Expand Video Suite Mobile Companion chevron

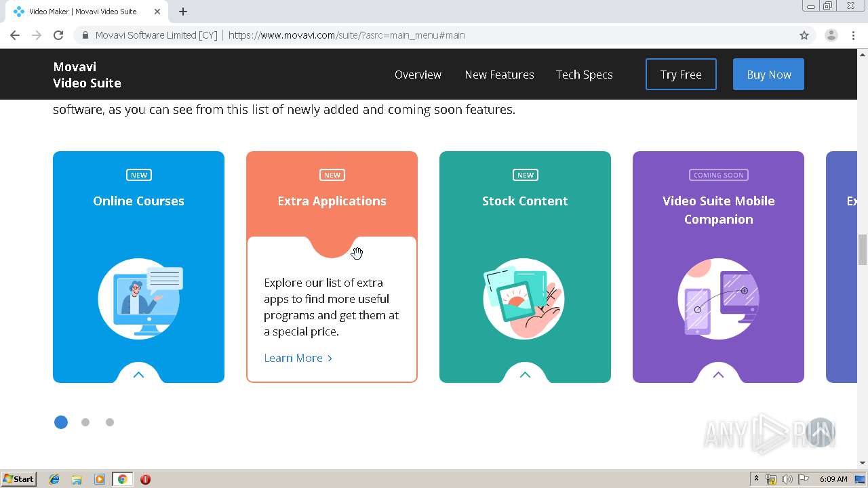[x=718, y=374]
